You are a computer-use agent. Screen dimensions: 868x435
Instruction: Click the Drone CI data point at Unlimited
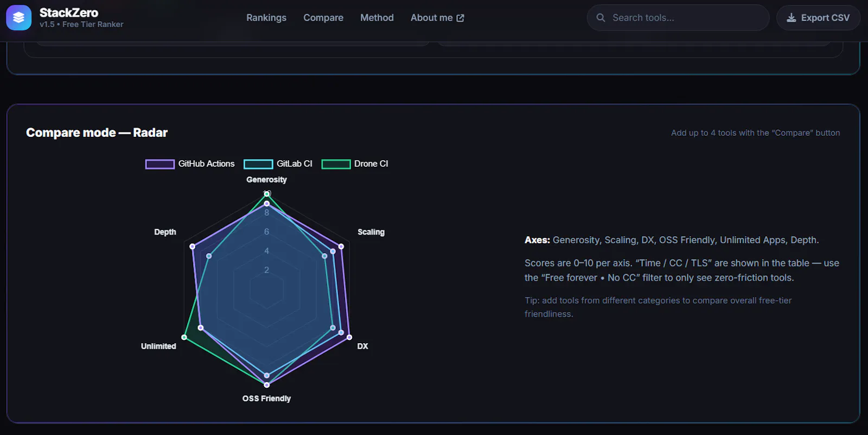tap(184, 337)
